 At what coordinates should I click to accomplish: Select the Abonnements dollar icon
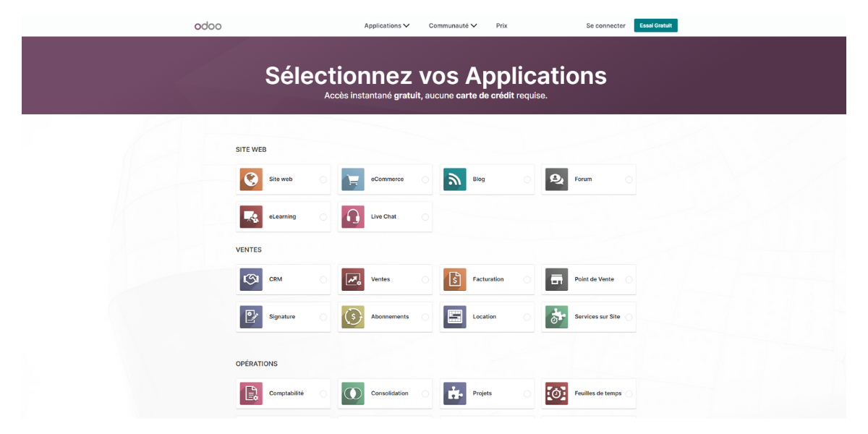pyautogui.click(x=352, y=316)
